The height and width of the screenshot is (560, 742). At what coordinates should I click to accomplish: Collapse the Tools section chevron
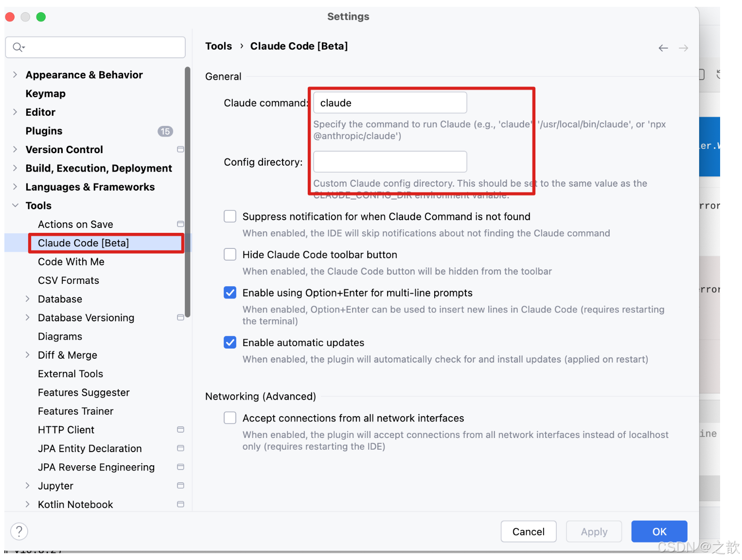15,205
